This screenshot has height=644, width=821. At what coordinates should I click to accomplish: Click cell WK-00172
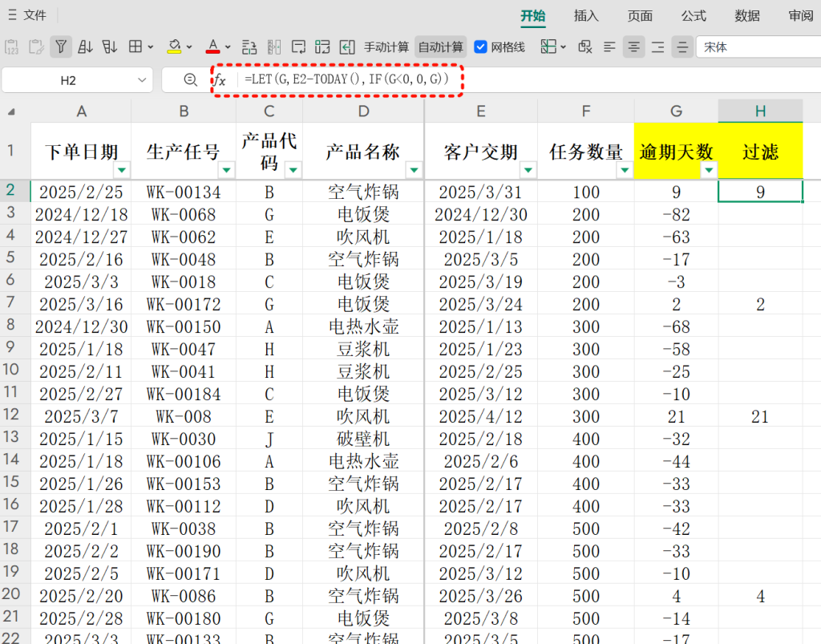tap(184, 304)
